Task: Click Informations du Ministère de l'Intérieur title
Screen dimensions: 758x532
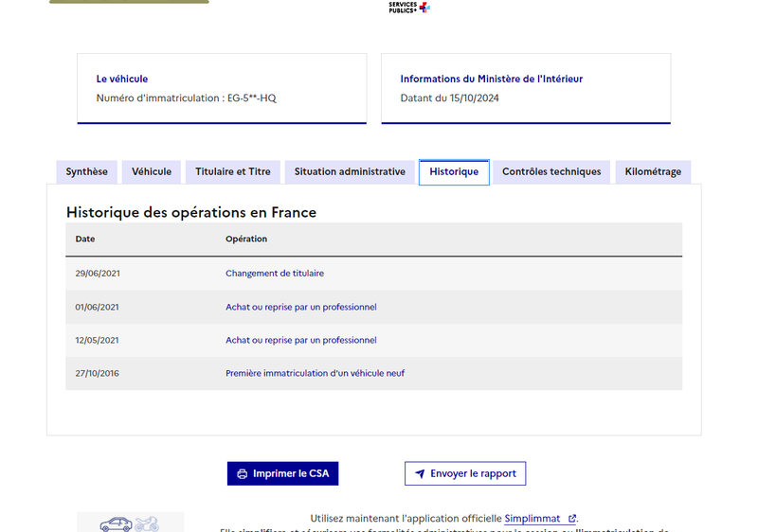Action: click(x=491, y=79)
